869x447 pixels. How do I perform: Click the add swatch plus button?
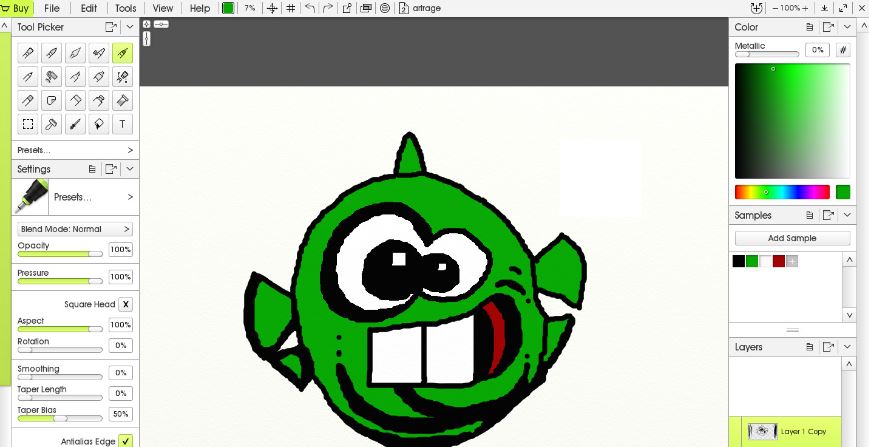point(792,261)
